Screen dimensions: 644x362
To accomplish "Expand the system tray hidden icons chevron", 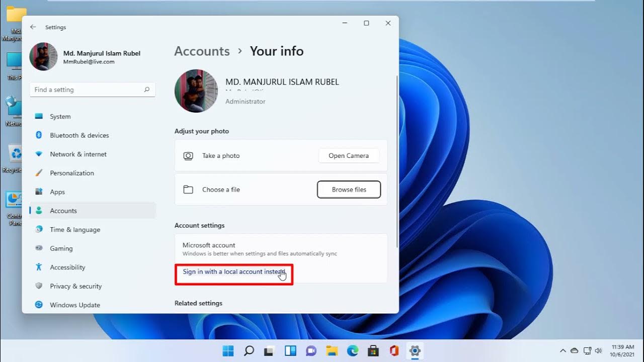I will 563,350.
